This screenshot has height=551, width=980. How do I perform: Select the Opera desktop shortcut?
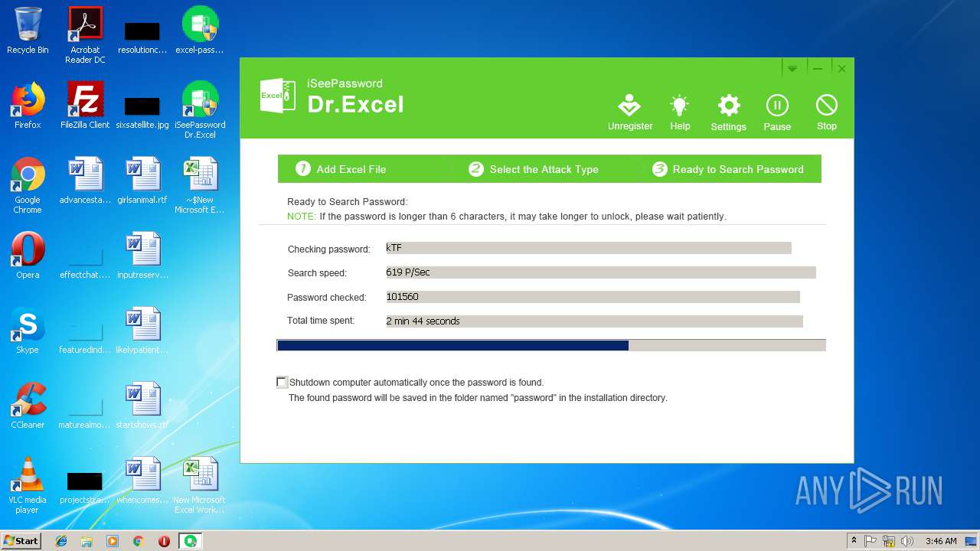[x=28, y=256]
